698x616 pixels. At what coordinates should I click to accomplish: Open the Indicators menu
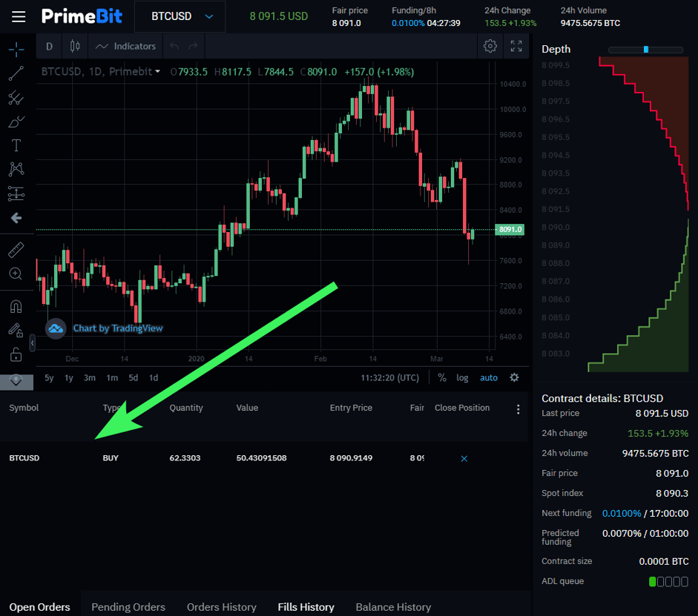[x=126, y=46]
